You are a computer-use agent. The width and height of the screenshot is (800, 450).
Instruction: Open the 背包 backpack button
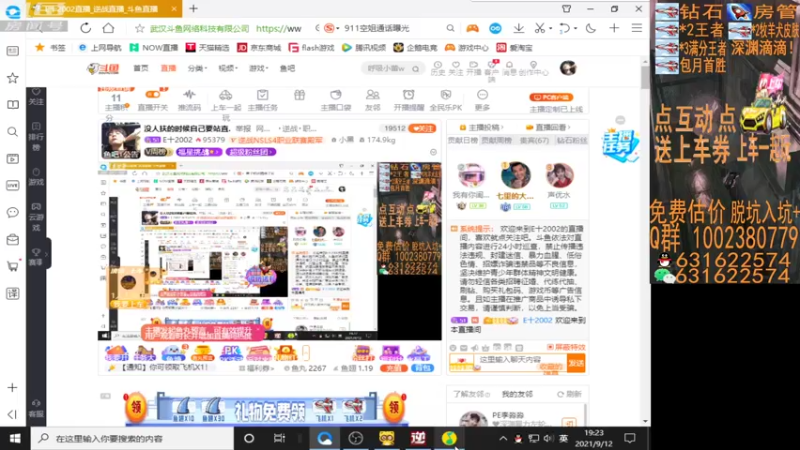(x=422, y=368)
